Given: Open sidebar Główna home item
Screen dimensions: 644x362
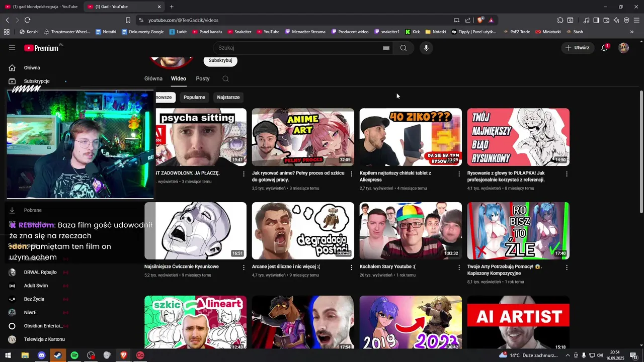Looking at the screenshot, I should tap(32, 68).
